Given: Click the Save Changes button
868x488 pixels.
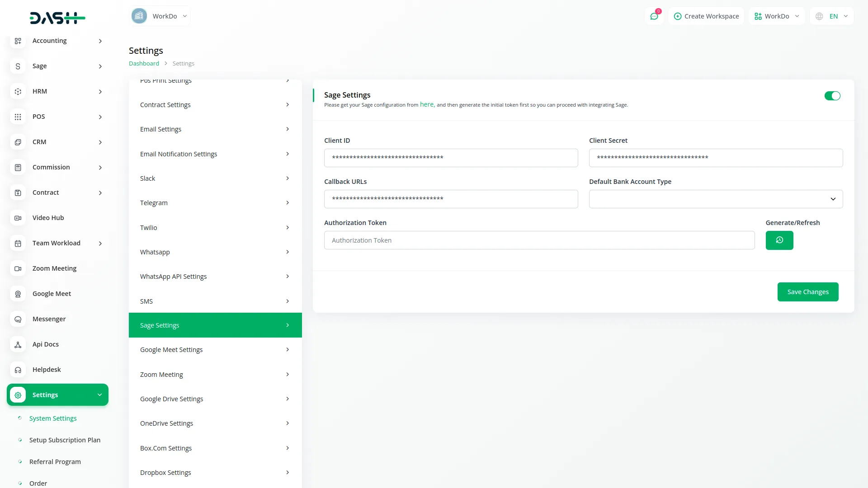Looking at the screenshot, I should tap(807, 291).
